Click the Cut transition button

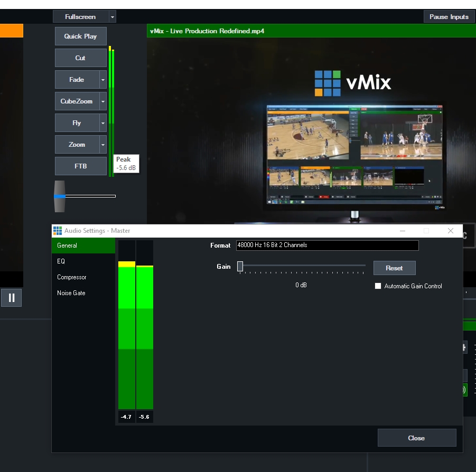pyautogui.click(x=80, y=58)
